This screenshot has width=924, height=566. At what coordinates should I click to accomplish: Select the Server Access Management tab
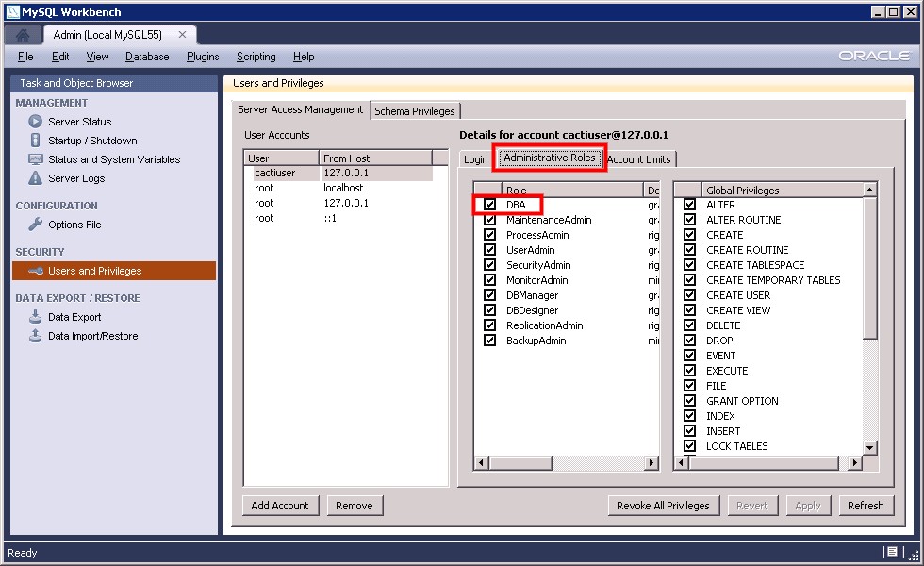[x=301, y=109]
